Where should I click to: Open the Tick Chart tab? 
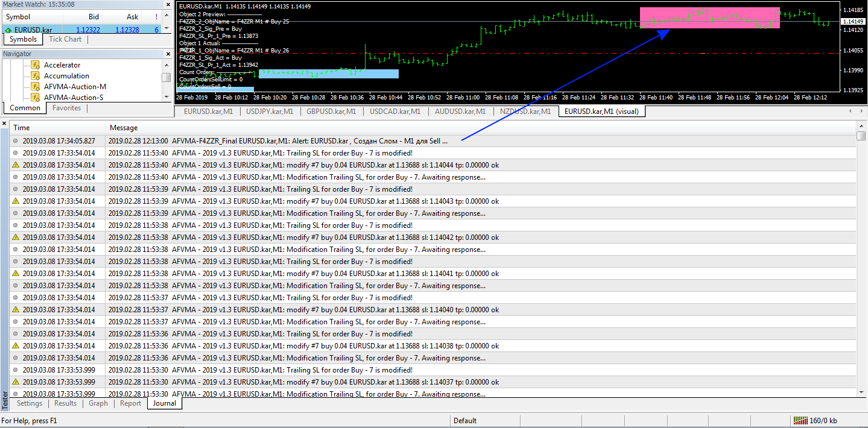click(x=65, y=39)
